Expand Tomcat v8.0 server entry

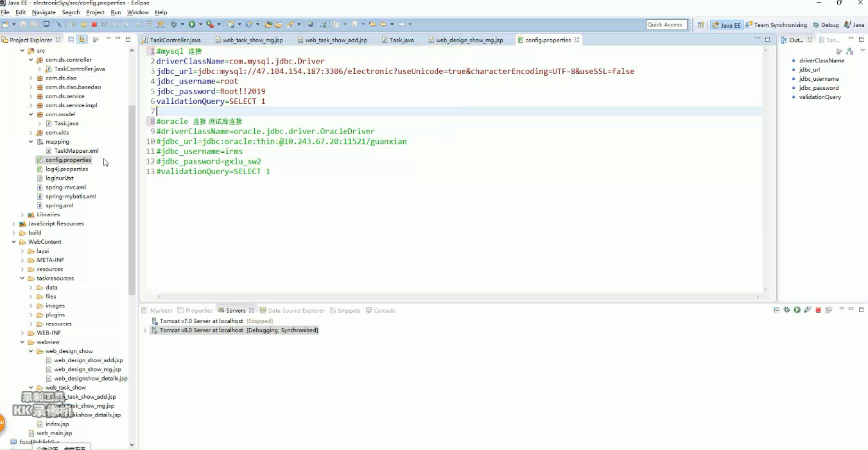pos(145,330)
